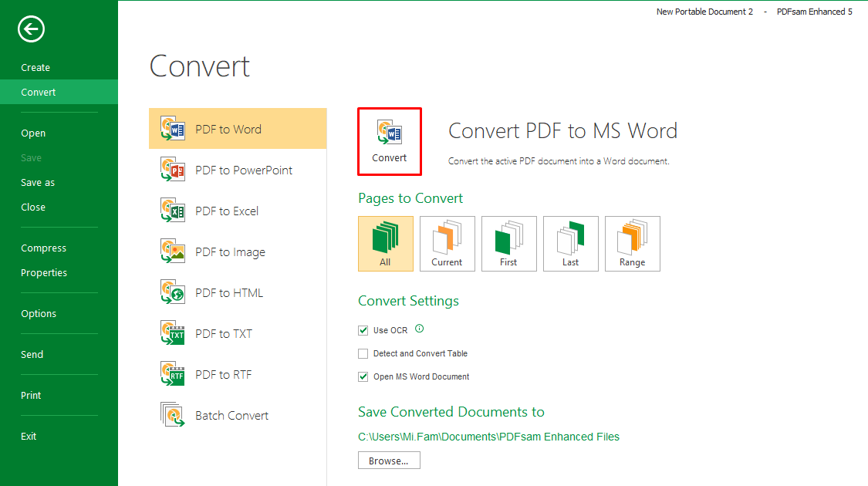This screenshot has width=868, height=486.
Task: Click the large Convert to Word button
Action: point(390,142)
